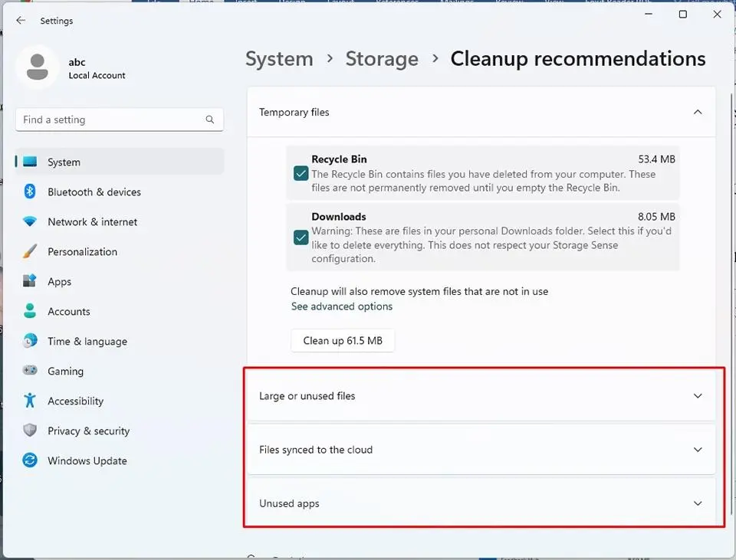Click the System monitor icon
The image size is (736, 560).
pos(30,162)
